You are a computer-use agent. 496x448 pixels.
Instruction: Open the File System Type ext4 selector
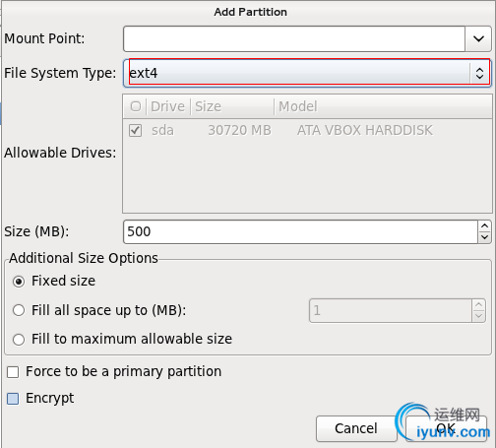point(307,73)
